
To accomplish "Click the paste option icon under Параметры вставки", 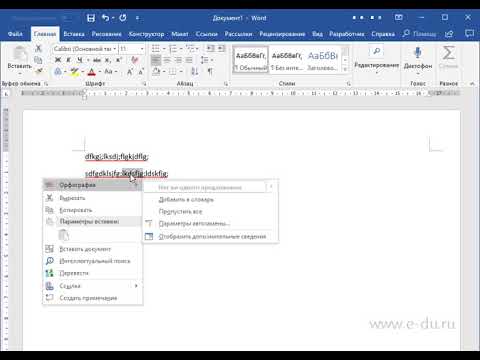I will click(x=64, y=235).
